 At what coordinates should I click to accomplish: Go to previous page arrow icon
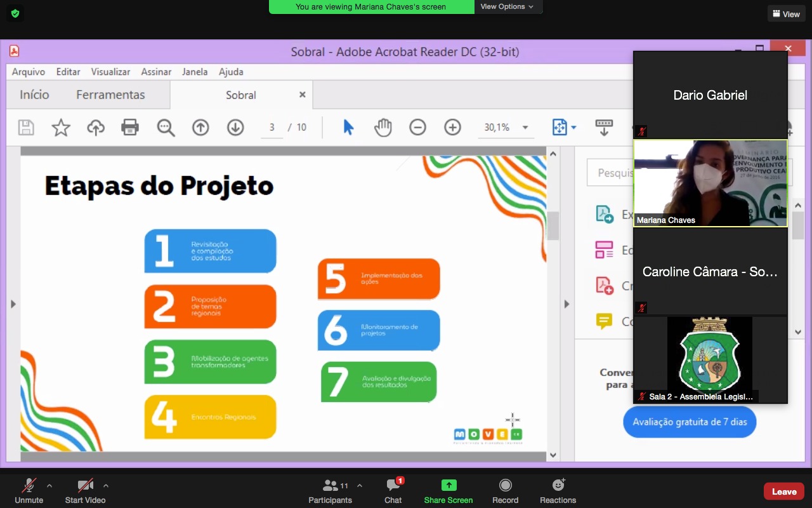(200, 128)
